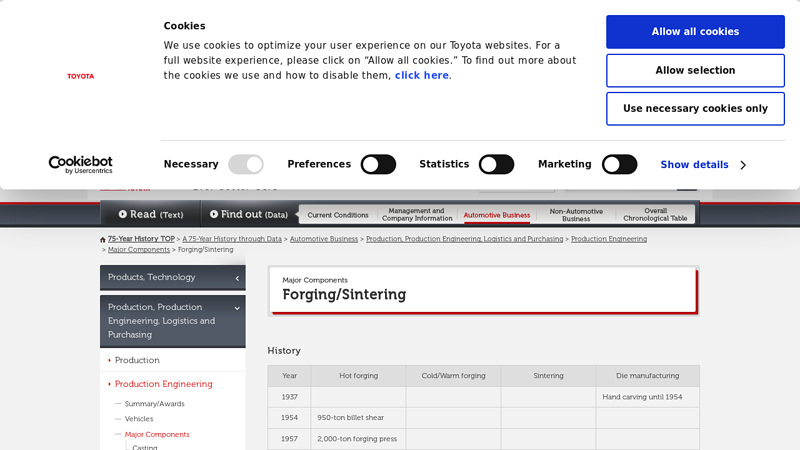Toggle the Necessary cookies switch
The image size is (800, 450).
pos(245,165)
